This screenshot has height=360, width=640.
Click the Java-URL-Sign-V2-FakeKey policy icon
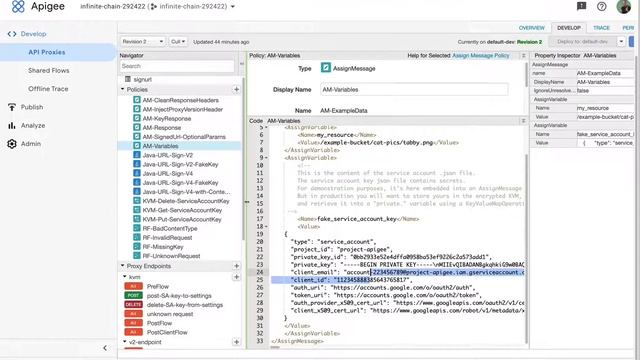(x=137, y=164)
